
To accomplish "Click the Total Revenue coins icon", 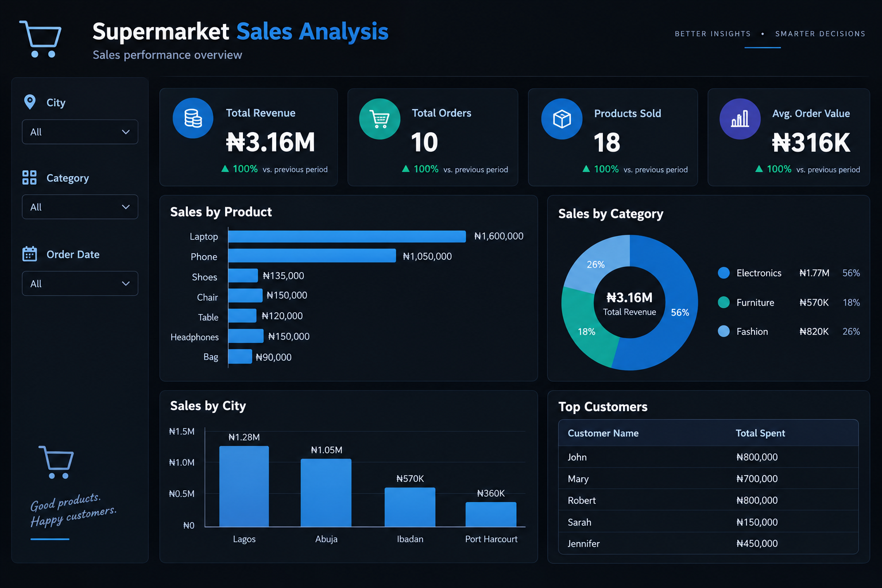I will (x=193, y=118).
